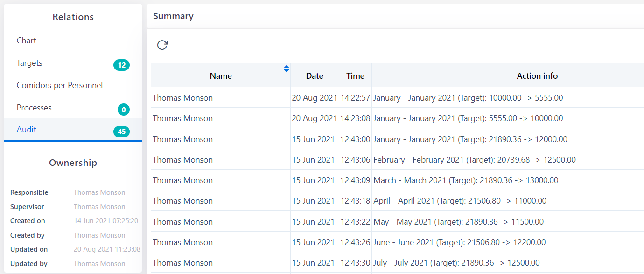
Task: Click time cell 12:43:09
Action: [355, 180]
